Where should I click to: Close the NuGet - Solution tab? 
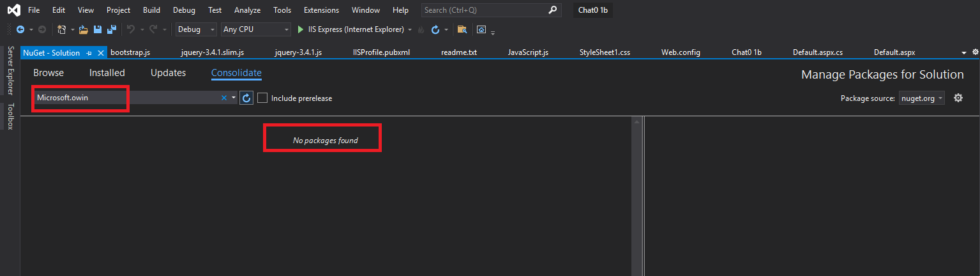[101, 53]
